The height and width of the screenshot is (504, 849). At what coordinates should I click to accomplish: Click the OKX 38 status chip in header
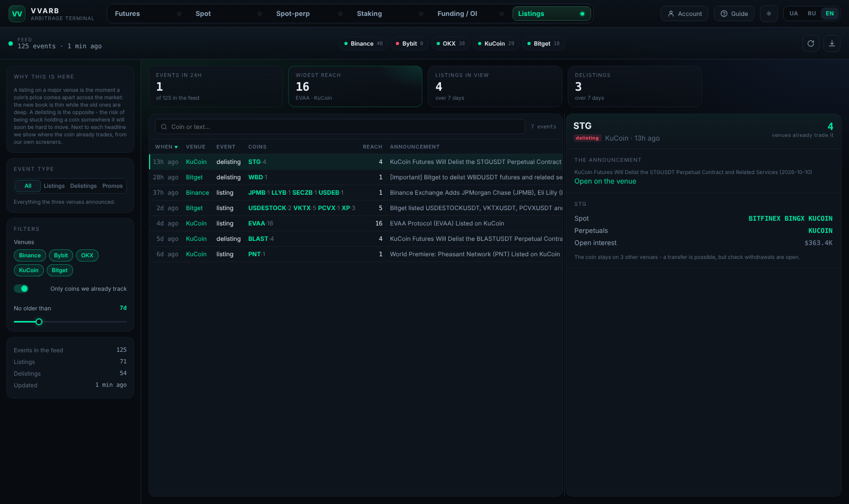coord(450,44)
